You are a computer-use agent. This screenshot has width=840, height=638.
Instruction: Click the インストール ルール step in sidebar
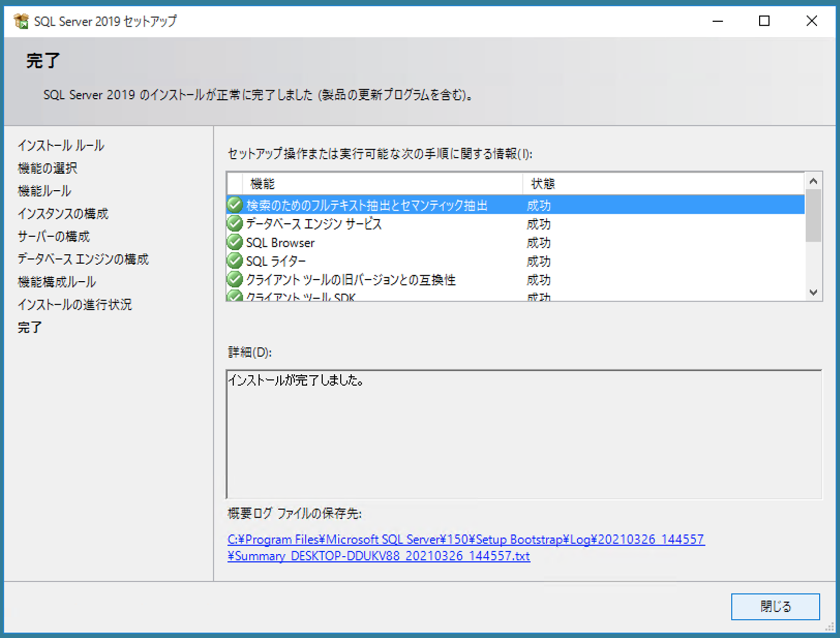(x=61, y=145)
